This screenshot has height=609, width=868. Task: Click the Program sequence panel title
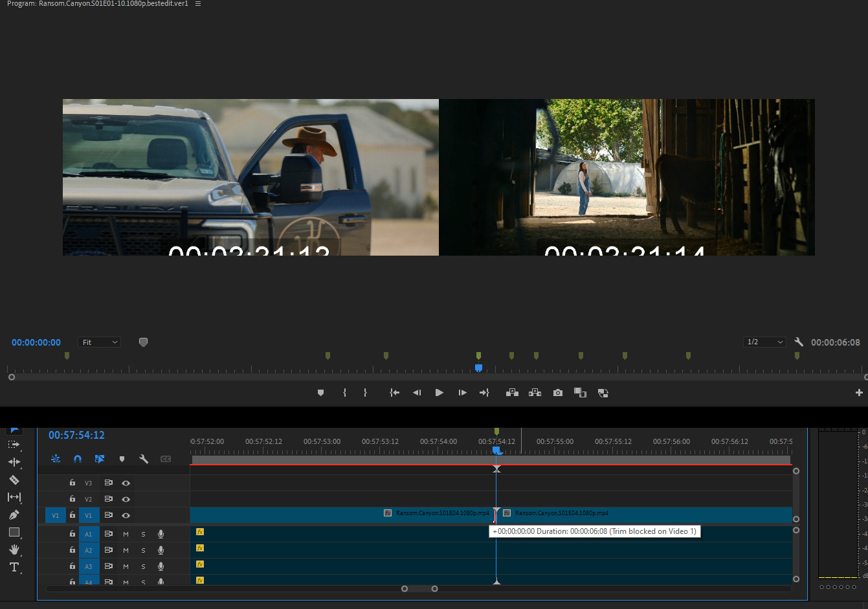[x=97, y=4]
